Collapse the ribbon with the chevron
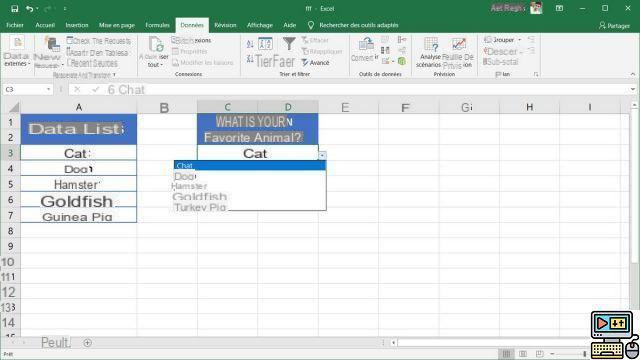This screenshot has height=360, width=640. tap(633, 74)
